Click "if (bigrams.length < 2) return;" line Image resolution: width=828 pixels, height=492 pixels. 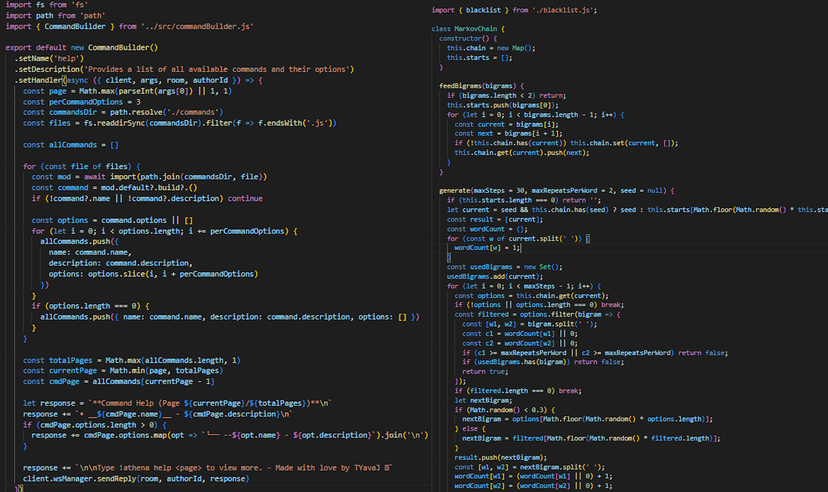coord(507,96)
